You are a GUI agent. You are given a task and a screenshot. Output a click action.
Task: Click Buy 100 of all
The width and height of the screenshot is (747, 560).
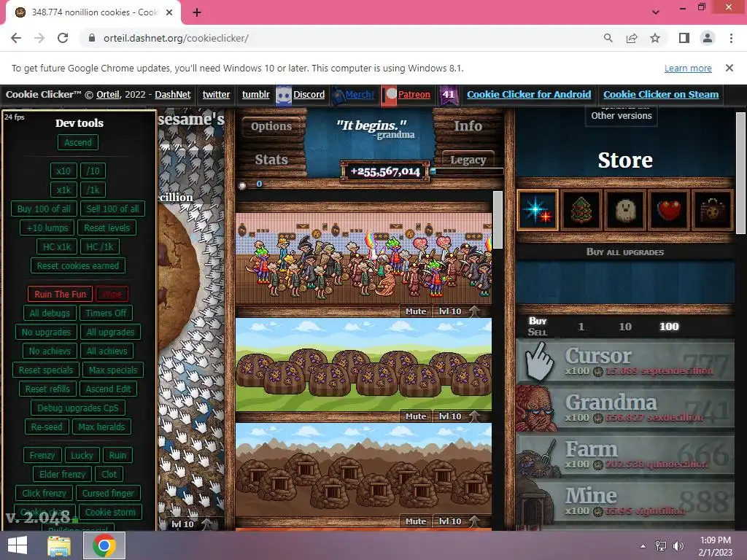pos(44,209)
